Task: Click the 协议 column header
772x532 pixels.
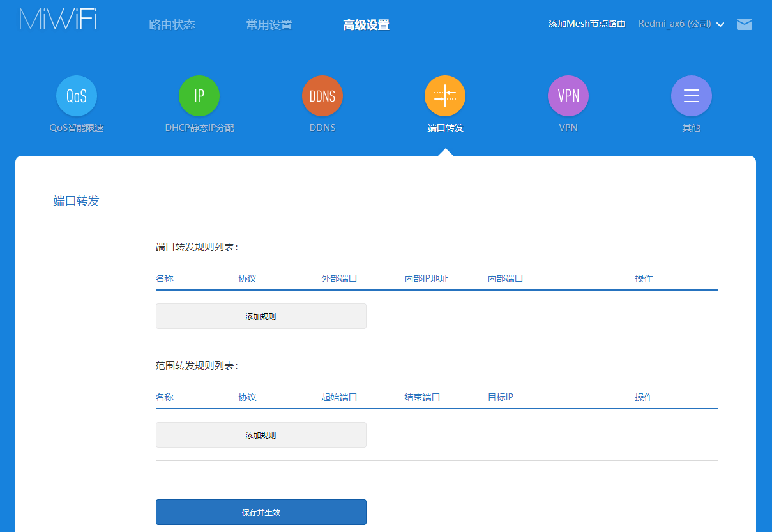Action: [x=246, y=278]
